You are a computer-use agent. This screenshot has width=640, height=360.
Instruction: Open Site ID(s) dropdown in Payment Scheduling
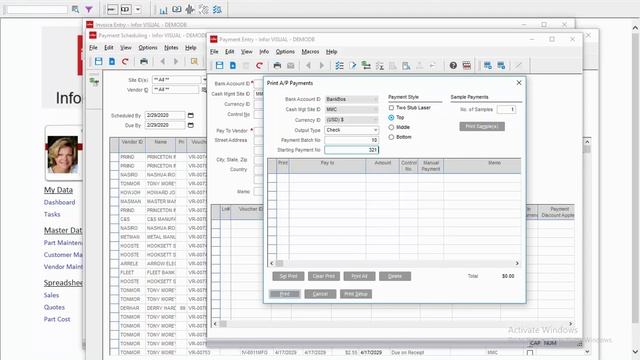(204, 80)
